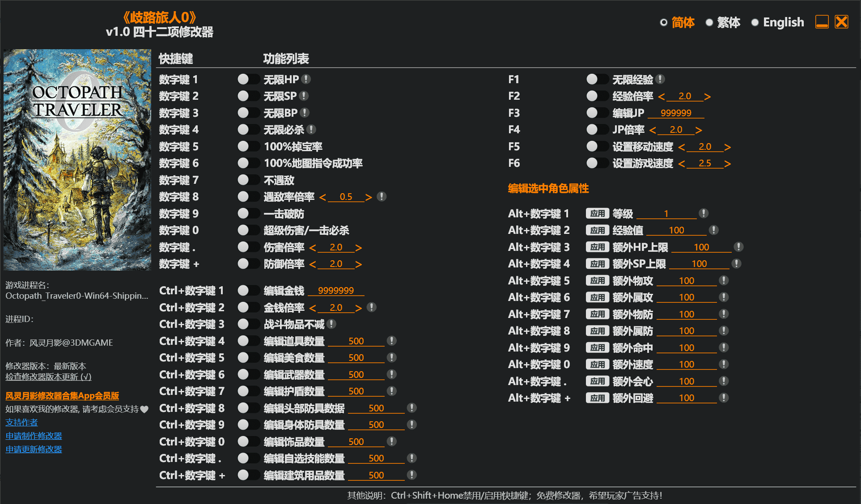Click the warning icon next to 遇敌率倍率
861x504 pixels.
pyautogui.click(x=382, y=196)
